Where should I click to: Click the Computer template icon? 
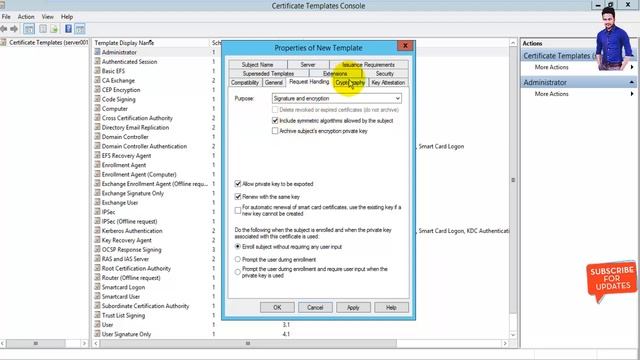97,108
